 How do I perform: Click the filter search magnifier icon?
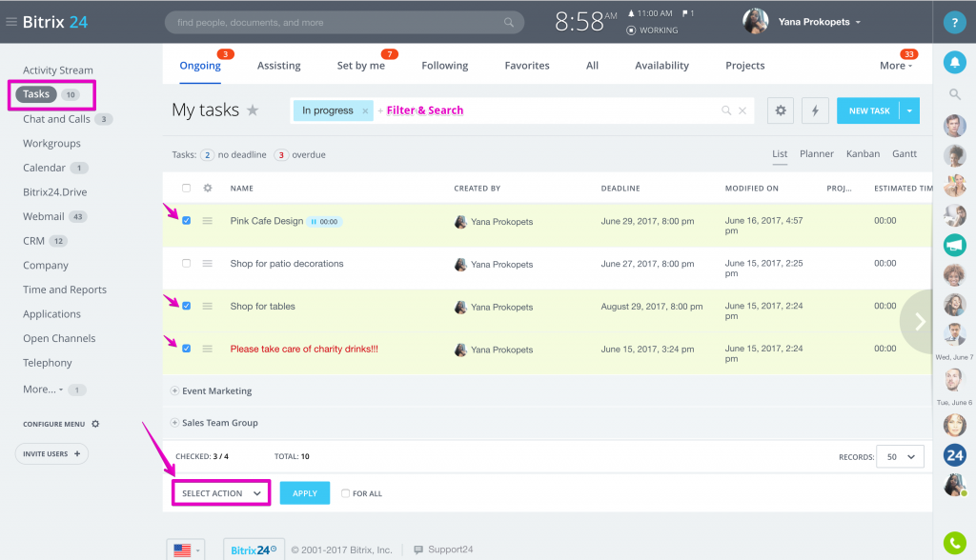[725, 110]
